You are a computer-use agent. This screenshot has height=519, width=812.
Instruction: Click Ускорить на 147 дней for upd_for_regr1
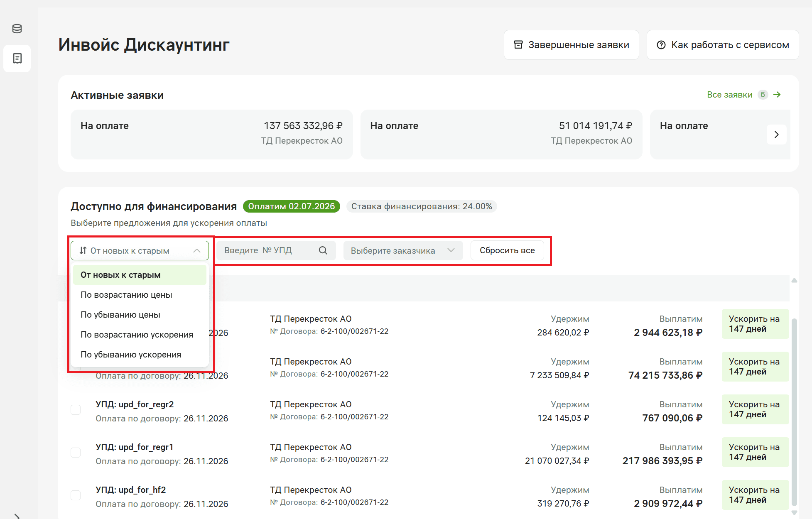point(755,452)
